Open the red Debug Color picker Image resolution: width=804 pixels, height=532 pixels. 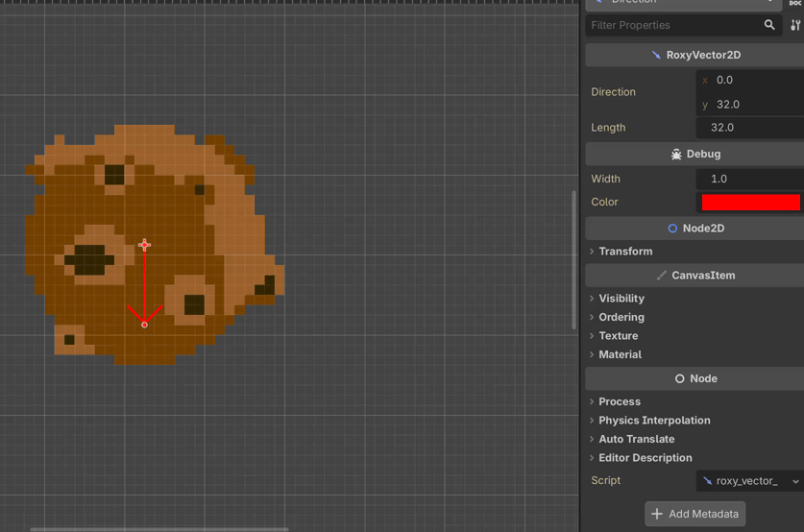pyautogui.click(x=750, y=202)
